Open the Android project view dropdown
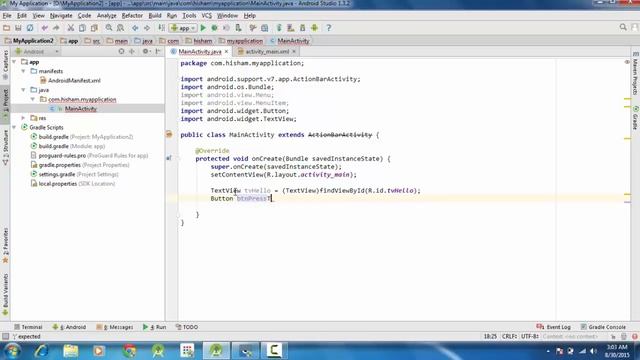The image size is (640, 360). tap(37, 51)
